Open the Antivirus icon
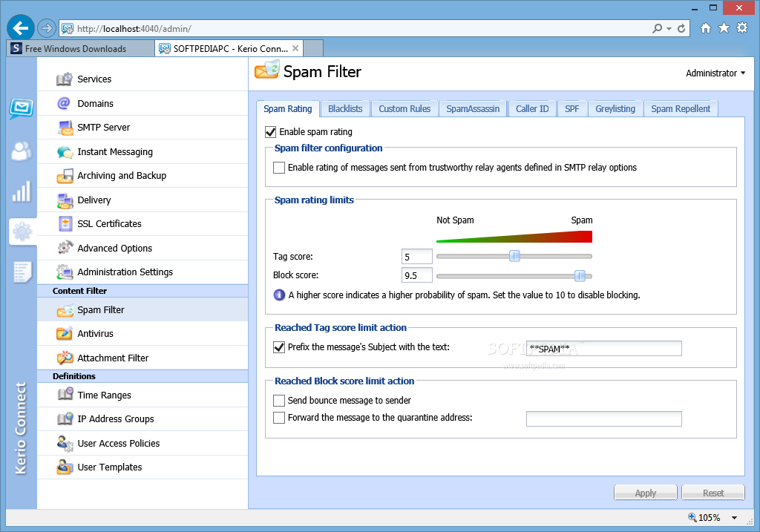This screenshot has width=760, height=532. (x=64, y=333)
